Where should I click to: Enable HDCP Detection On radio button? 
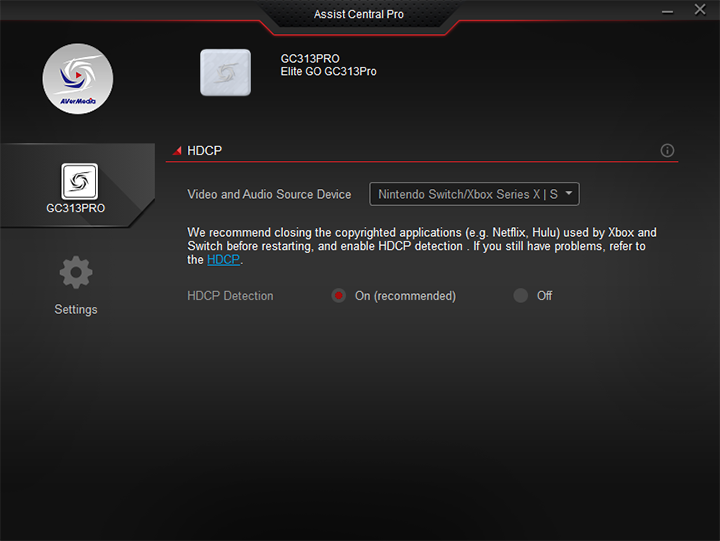pyautogui.click(x=339, y=296)
